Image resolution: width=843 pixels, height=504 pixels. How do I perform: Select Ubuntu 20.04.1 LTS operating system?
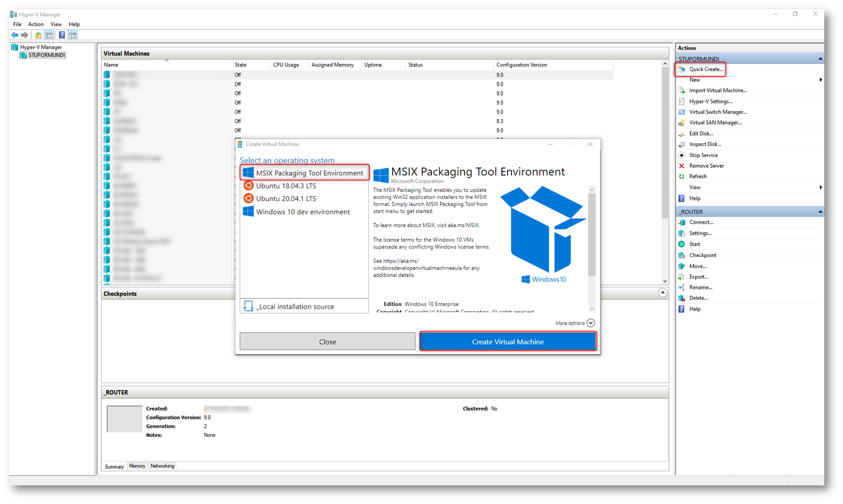pyautogui.click(x=304, y=199)
